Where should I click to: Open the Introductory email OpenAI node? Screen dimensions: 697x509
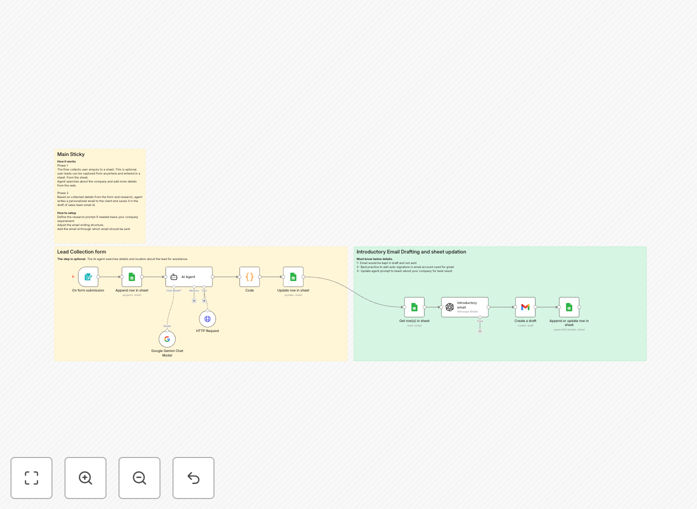(x=465, y=307)
